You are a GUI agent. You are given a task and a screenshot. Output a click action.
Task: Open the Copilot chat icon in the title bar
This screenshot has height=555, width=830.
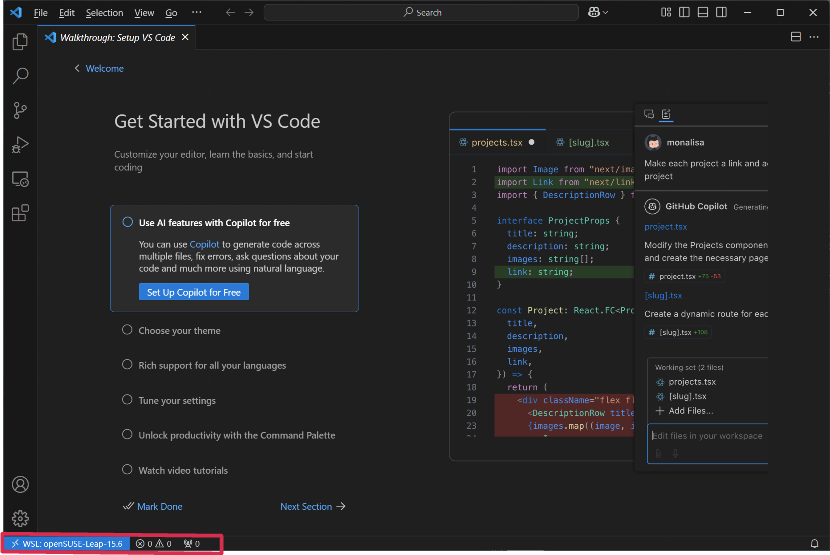594,12
